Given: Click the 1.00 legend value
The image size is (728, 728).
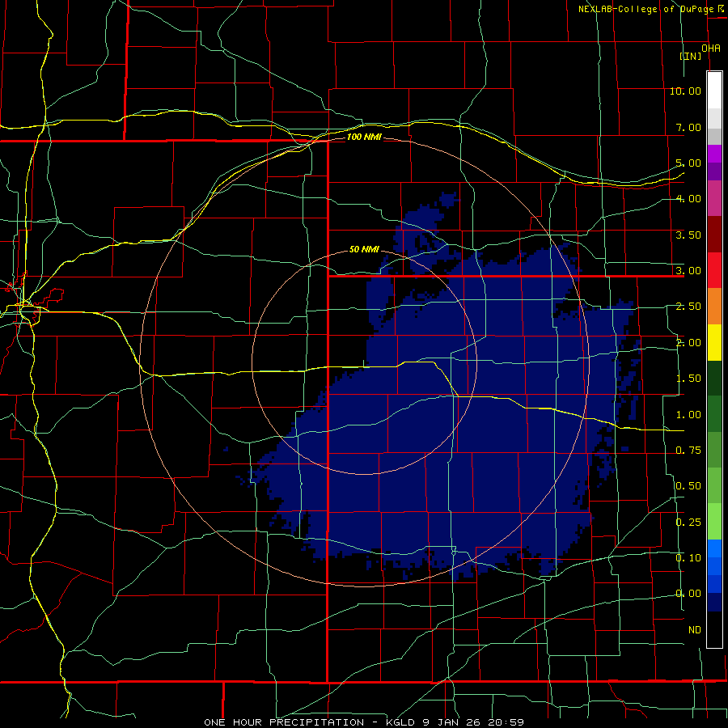Looking at the screenshot, I should pyautogui.click(x=688, y=415).
